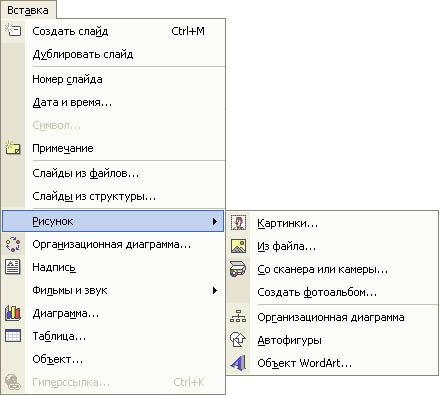
Task: Choose Со сканера или камеры…
Action: (332, 269)
